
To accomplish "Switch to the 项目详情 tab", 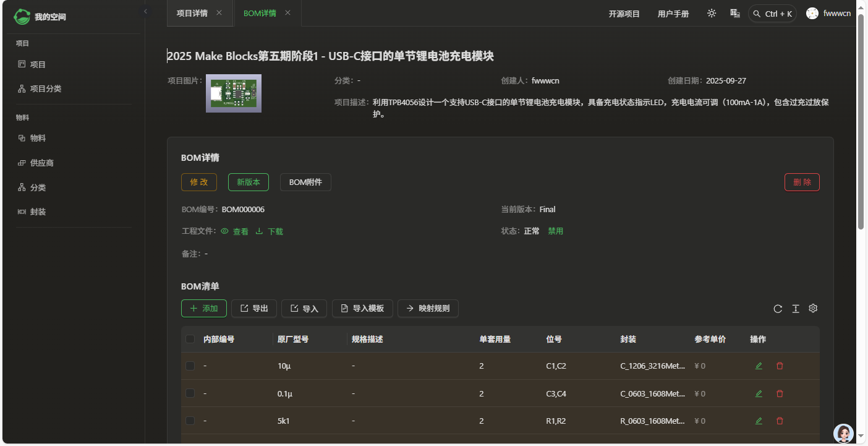I will [192, 14].
